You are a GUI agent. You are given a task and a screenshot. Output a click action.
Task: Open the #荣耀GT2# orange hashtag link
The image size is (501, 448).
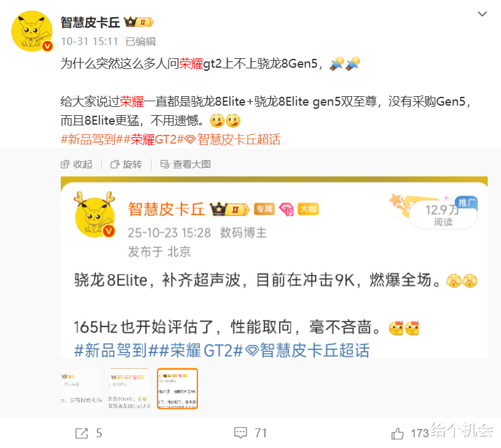tap(153, 140)
